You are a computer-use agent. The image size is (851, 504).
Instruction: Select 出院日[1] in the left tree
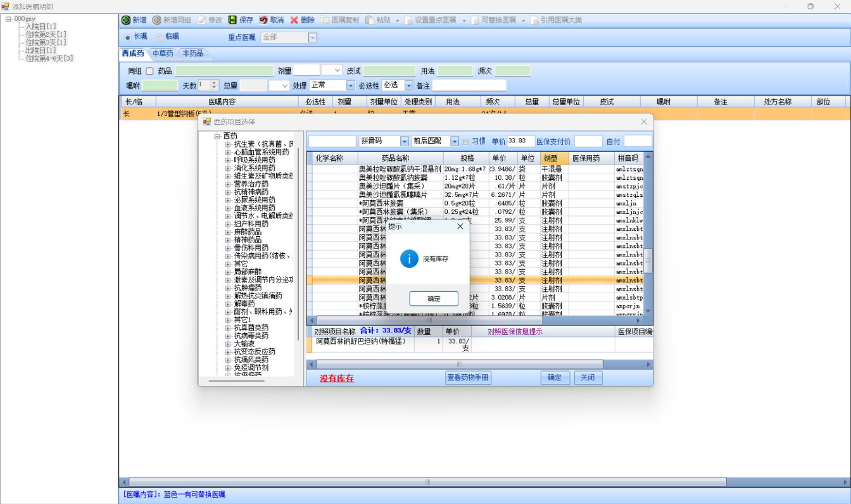[41, 50]
